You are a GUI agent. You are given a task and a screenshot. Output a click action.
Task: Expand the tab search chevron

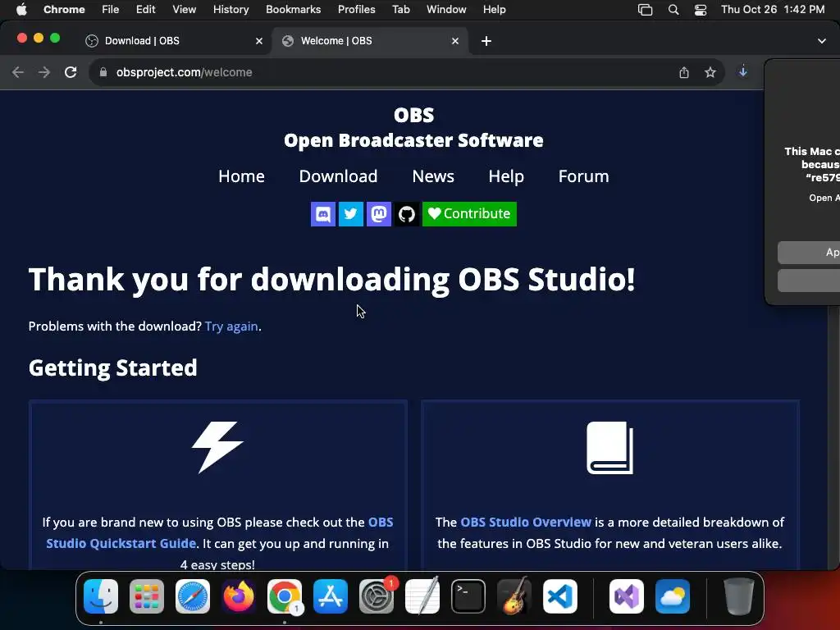click(x=822, y=41)
